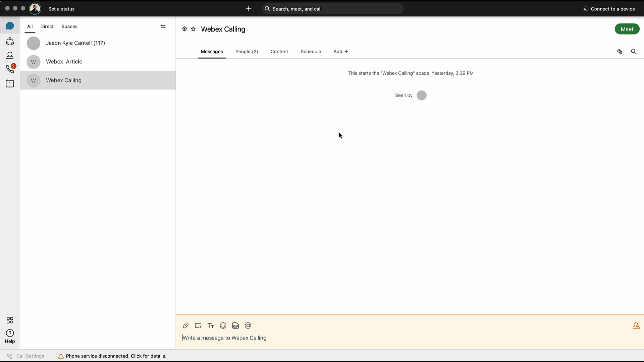Click the Webex Calling space title
Image resolution: width=644 pixels, height=362 pixels.
223,29
